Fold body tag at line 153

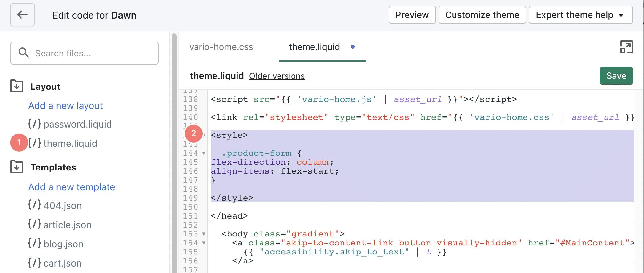coord(204,234)
